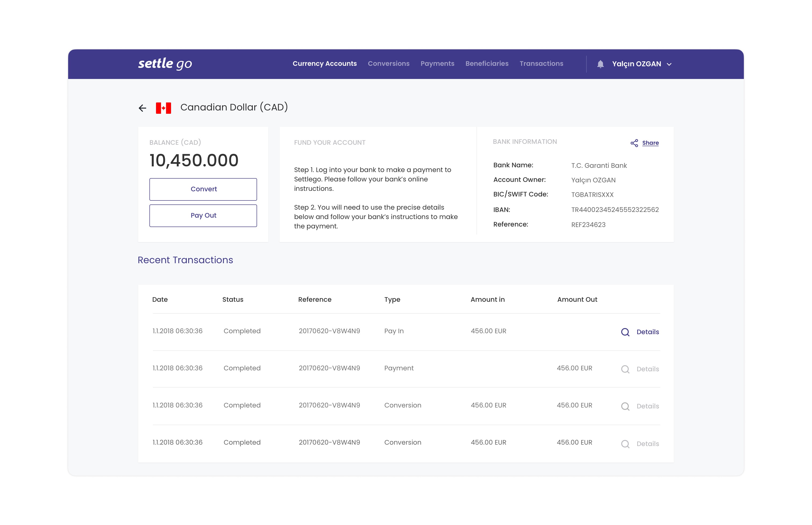Click the back arrow beside Canadian Dollar
812x525 pixels.
tap(142, 108)
